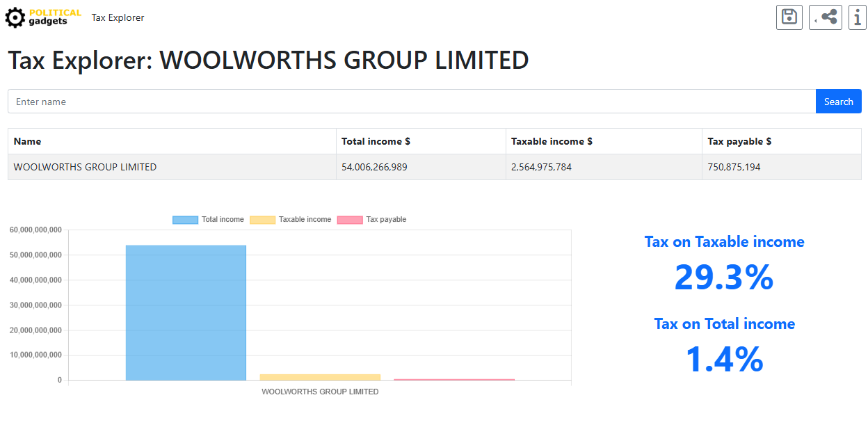Toggle Total income legend item

(x=208, y=219)
